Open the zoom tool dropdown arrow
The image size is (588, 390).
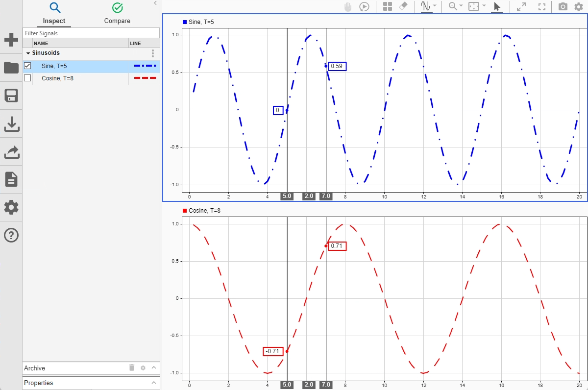(x=461, y=6)
